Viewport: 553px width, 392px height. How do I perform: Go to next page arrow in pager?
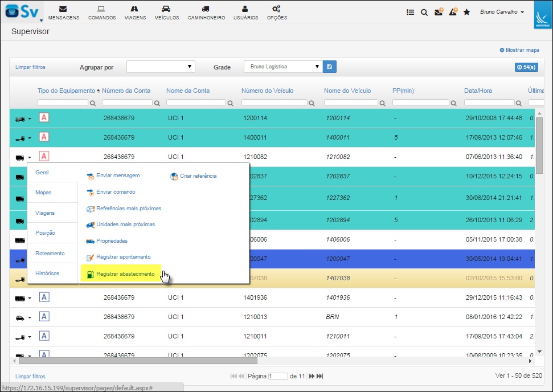tap(311, 376)
